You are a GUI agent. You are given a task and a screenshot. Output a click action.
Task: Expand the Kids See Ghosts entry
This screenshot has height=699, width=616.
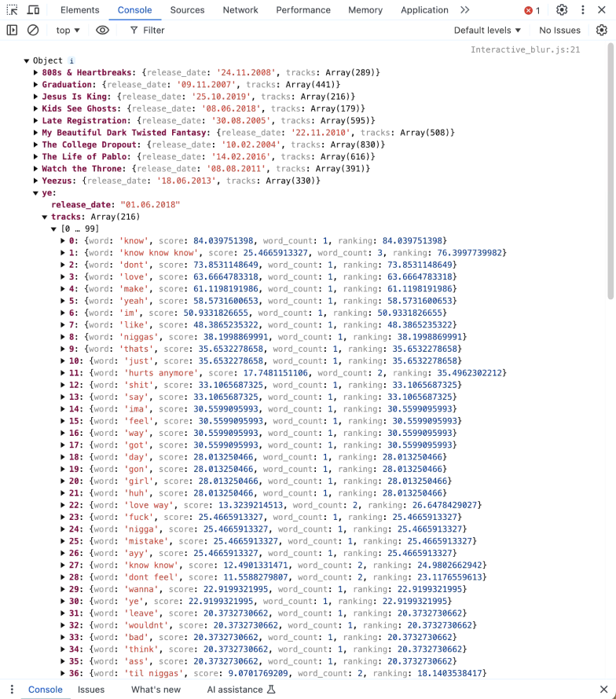tap(35, 108)
